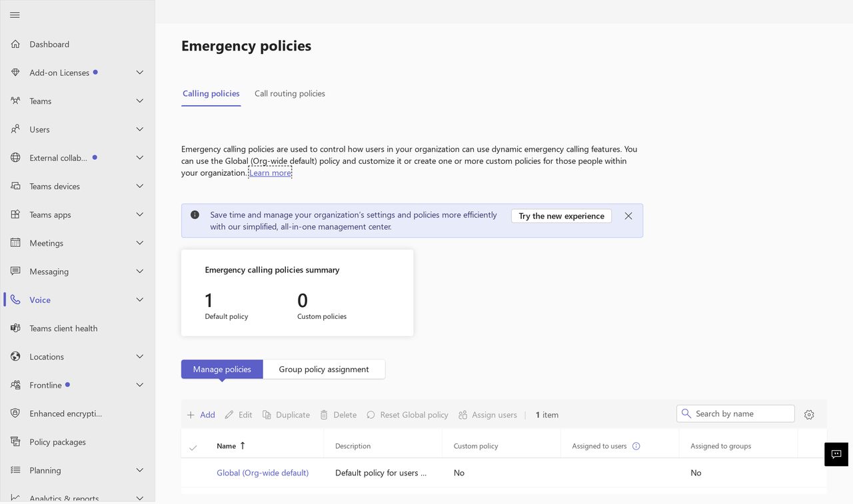Click the Voice phone icon
Image resolution: width=853 pixels, height=504 pixels.
coord(15,300)
